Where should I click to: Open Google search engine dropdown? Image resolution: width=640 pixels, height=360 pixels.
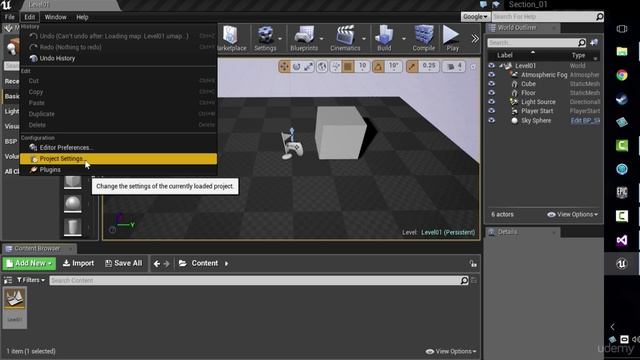point(476,17)
